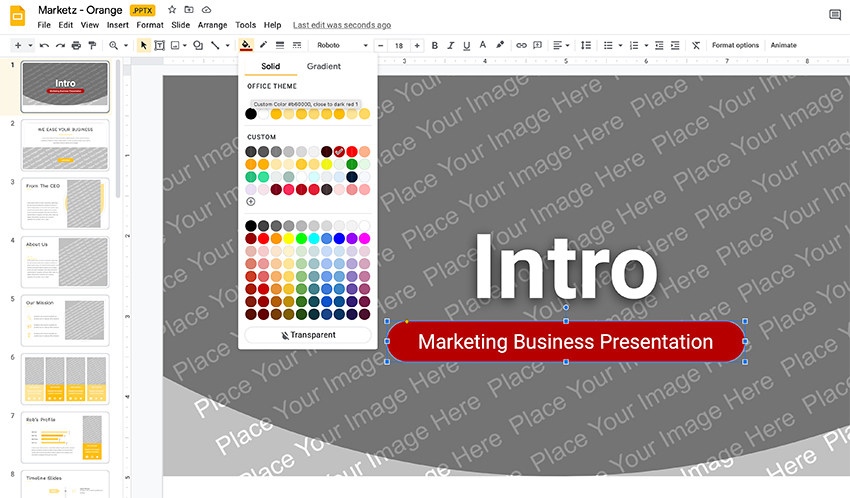Image resolution: width=850 pixels, height=498 pixels.
Task: Open border dash style icon
Action: click(x=297, y=46)
